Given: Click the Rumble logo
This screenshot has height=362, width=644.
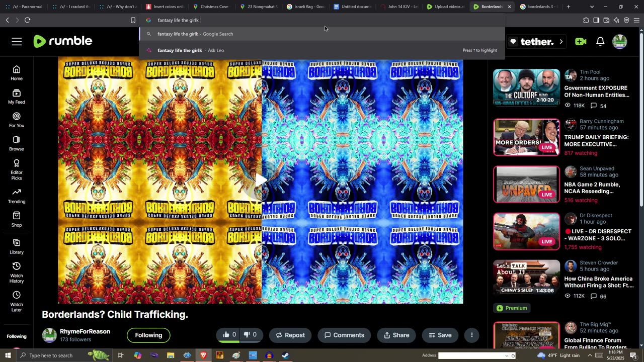Looking at the screenshot, I should coord(63,41).
